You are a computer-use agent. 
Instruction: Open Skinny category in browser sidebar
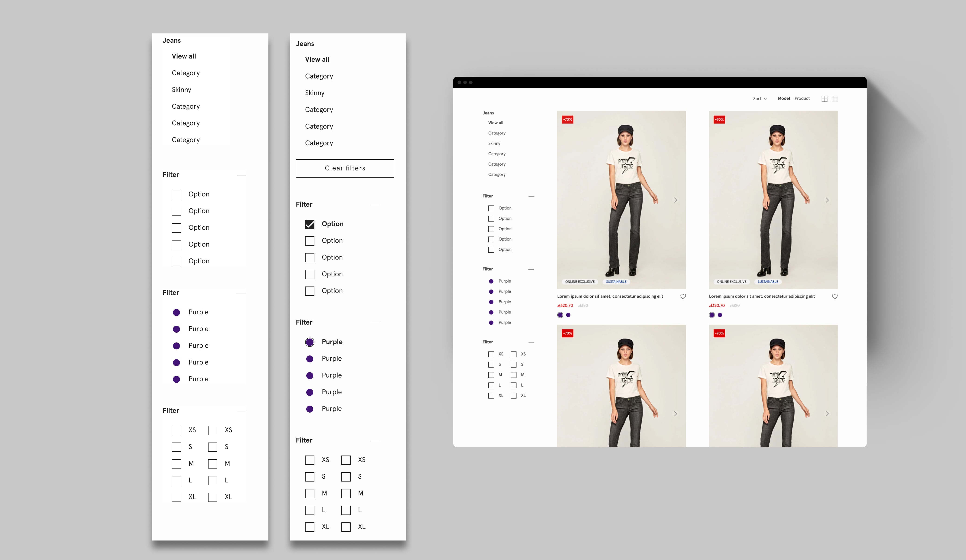click(494, 143)
